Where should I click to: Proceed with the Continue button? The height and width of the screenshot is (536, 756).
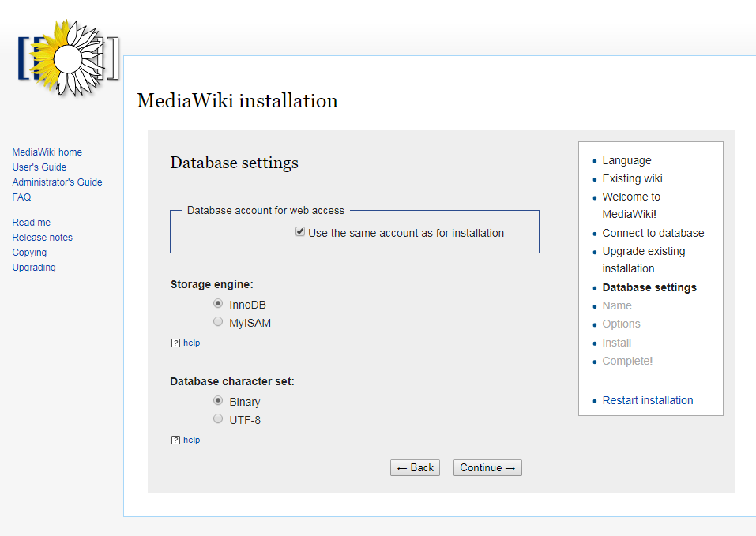point(487,467)
